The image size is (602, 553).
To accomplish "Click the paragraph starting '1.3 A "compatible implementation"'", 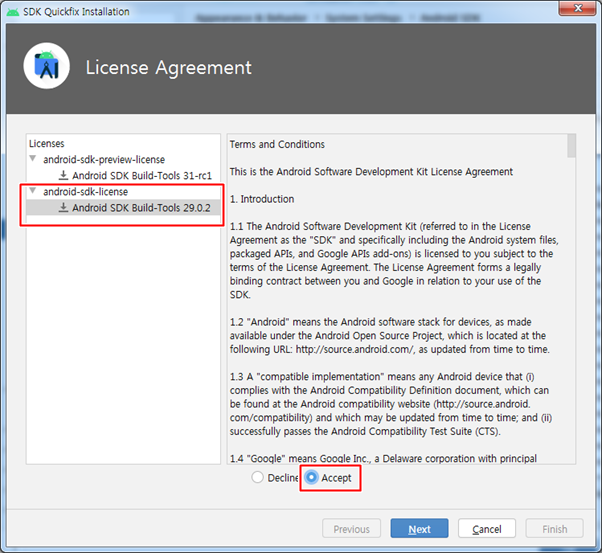I will [x=391, y=404].
